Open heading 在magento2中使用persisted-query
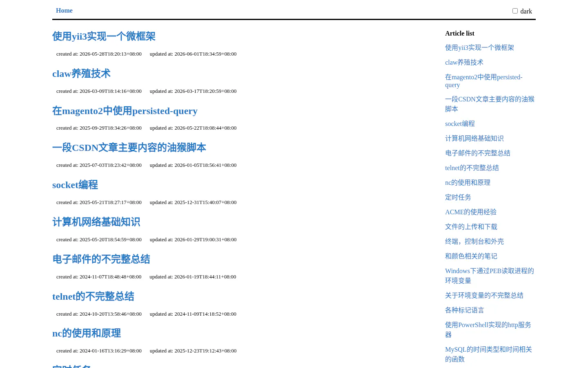This screenshot has width=588, height=368. click(125, 111)
